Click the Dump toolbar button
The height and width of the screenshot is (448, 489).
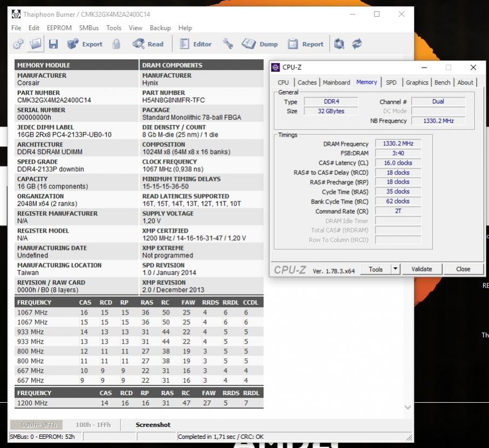[260, 44]
